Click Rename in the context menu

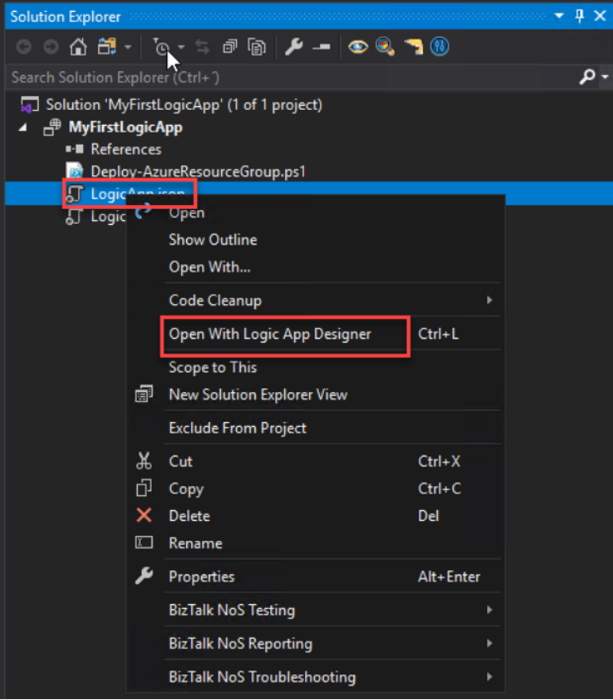click(x=195, y=543)
